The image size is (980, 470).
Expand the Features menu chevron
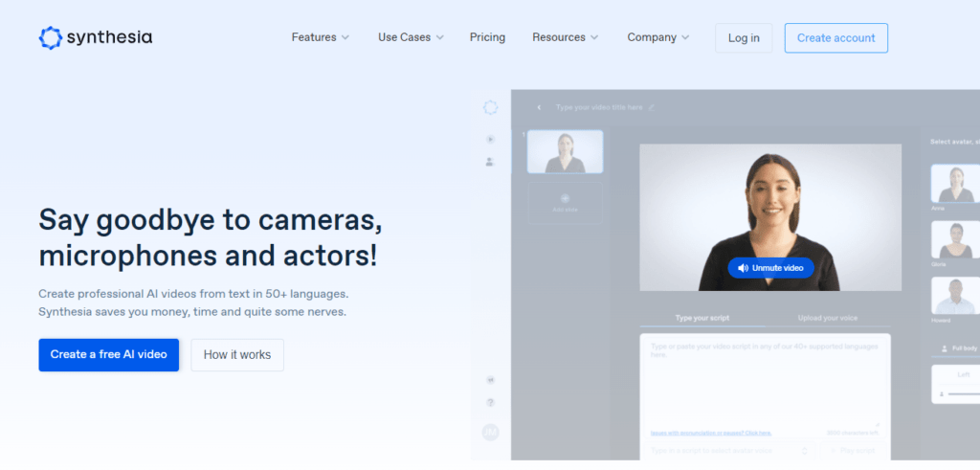(345, 37)
